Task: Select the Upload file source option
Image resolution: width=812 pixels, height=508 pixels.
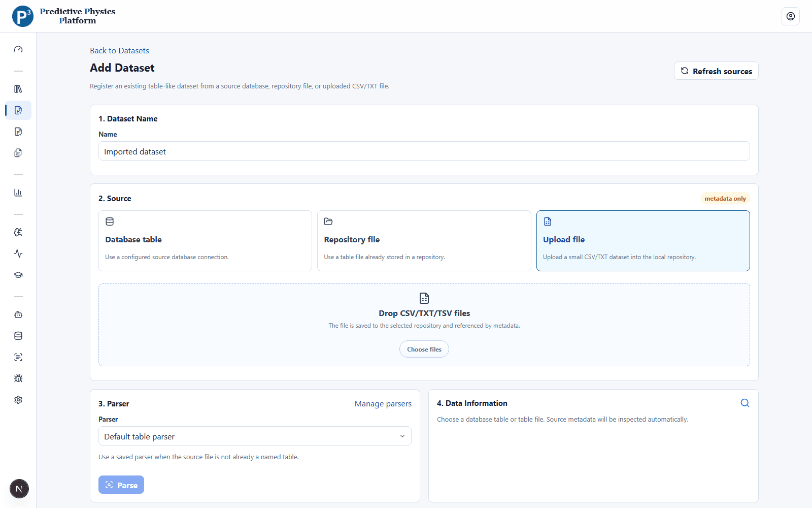Action: [x=643, y=241]
